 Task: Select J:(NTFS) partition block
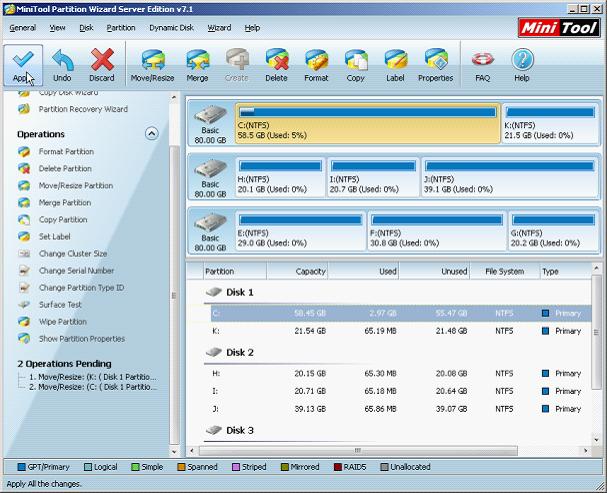point(509,177)
